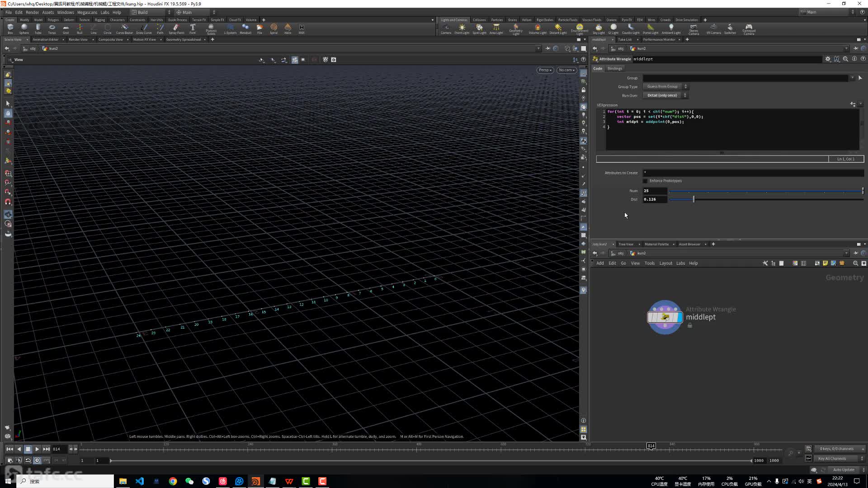Open the network editor find (magnifier) icon
The height and width of the screenshot is (488, 868).
click(855, 263)
